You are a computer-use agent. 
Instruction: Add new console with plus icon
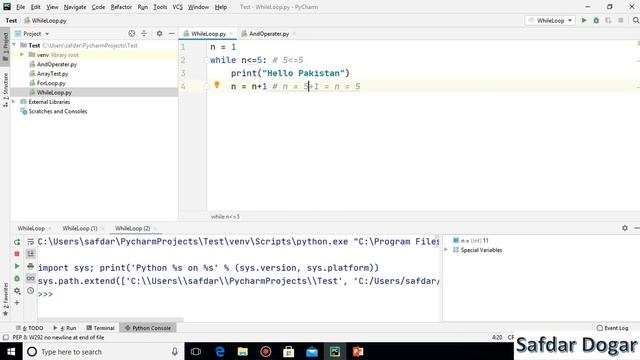point(17,303)
